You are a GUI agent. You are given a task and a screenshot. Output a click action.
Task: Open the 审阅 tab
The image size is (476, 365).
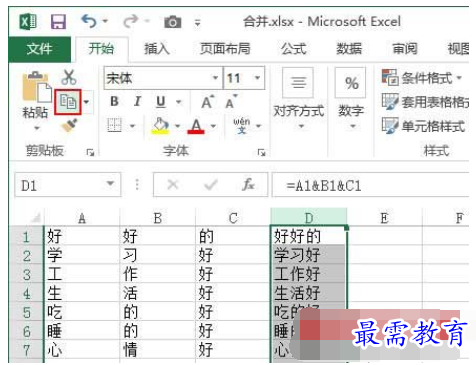[x=405, y=49]
